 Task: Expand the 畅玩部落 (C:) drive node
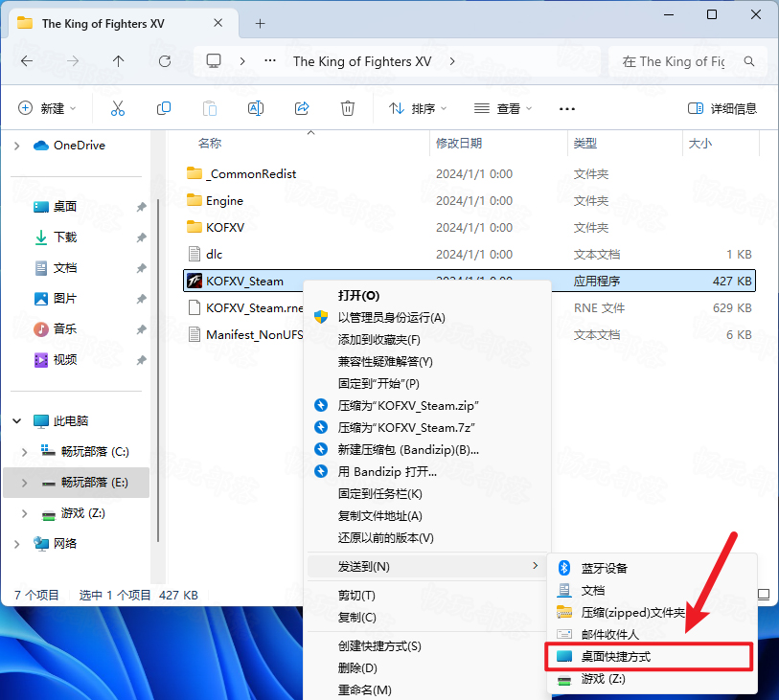pyautogui.click(x=24, y=452)
